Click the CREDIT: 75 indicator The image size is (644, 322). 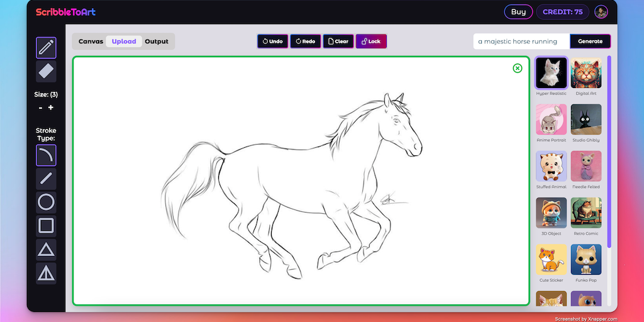(563, 12)
